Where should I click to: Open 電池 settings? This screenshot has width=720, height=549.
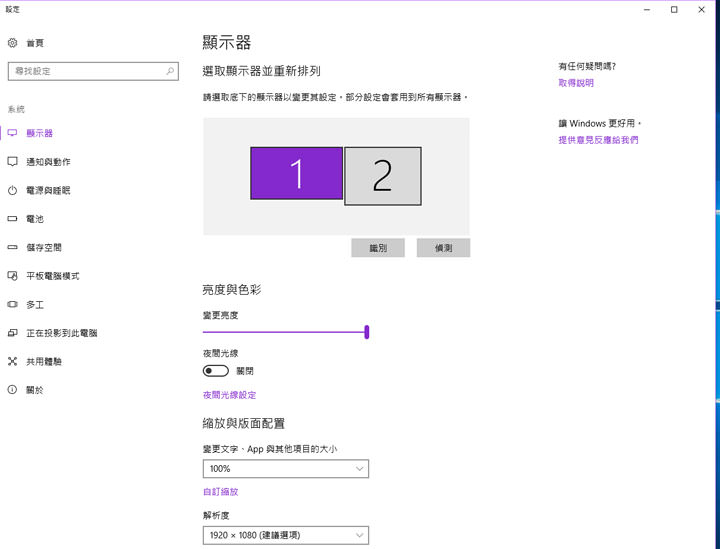pyautogui.click(x=35, y=219)
